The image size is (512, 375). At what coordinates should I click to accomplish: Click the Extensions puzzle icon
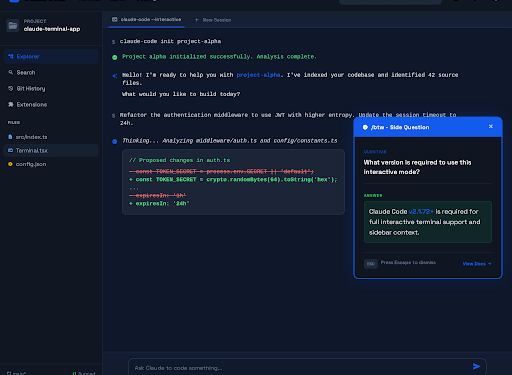click(x=11, y=104)
